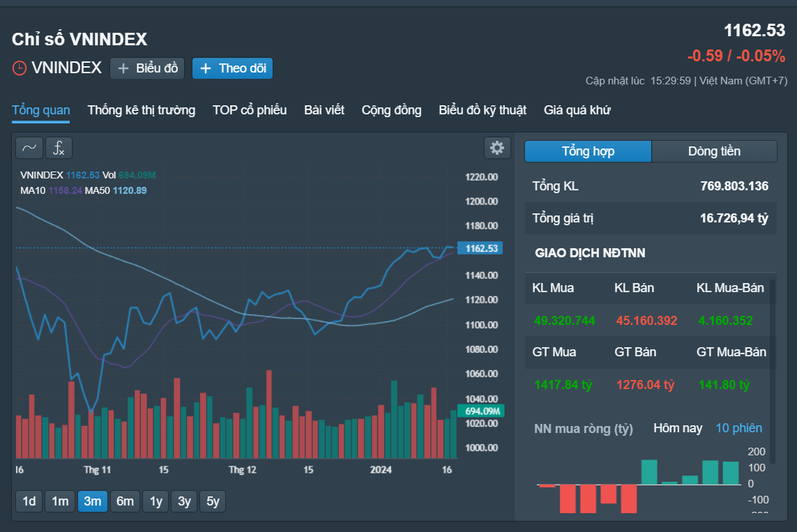The width and height of the screenshot is (797, 532).
Task: Click the Tổng giá trị value 16.726,94 tỷ
Action: 734,218
